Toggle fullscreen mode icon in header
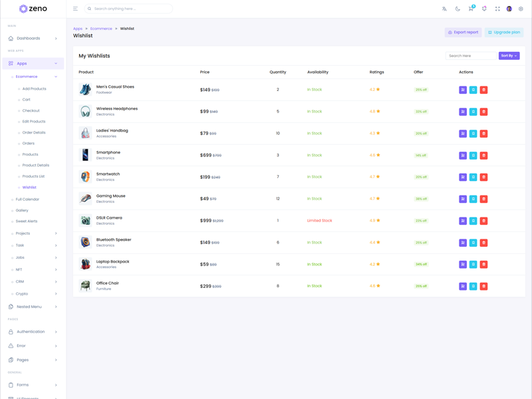The height and width of the screenshot is (399, 532). 497,9
